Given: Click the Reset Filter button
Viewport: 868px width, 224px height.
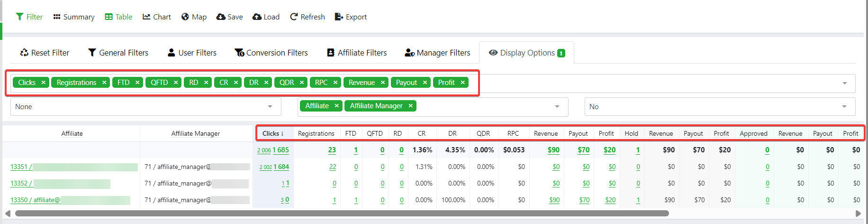Looking at the screenshot, I should pyautogui.click(x=45, y=53).
